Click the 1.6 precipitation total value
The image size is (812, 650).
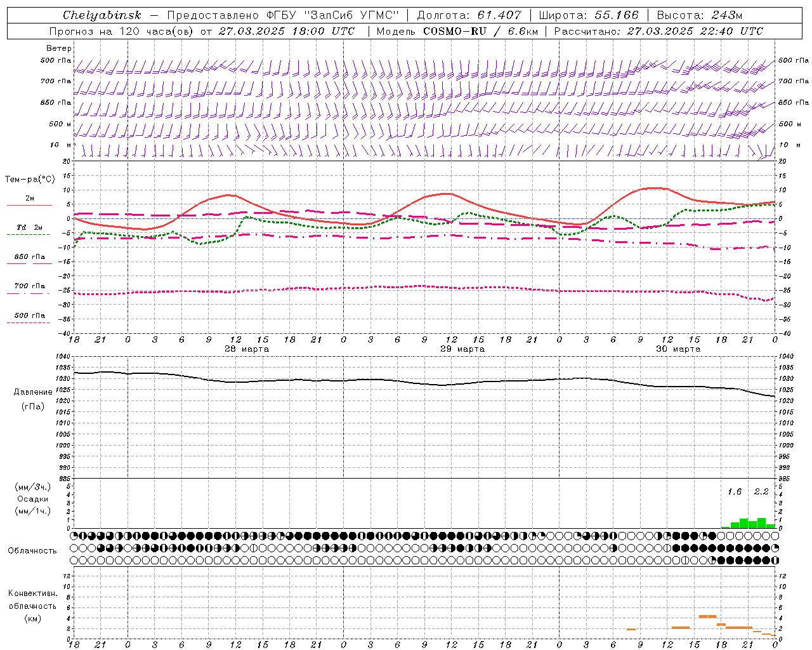pos(735,492)
